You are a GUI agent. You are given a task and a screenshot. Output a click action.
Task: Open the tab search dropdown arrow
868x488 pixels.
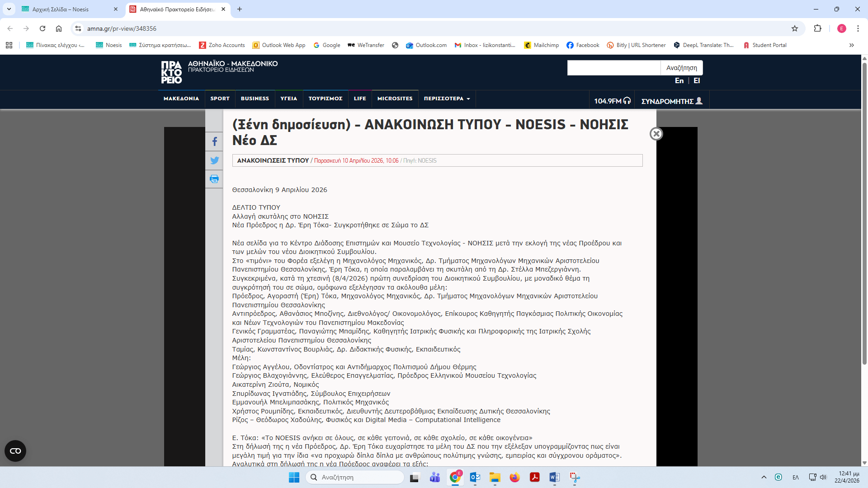pos(9,9)
